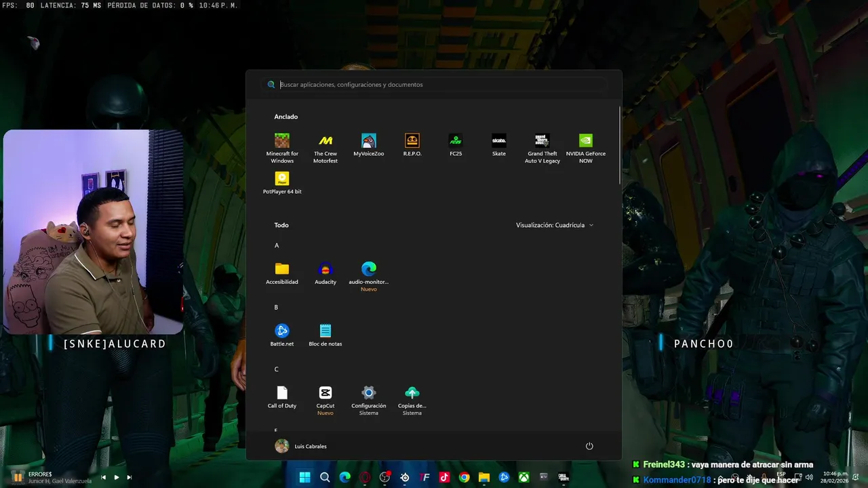Launch CapCut app
This screenshot has height=488, width=868.
[325, 401]
